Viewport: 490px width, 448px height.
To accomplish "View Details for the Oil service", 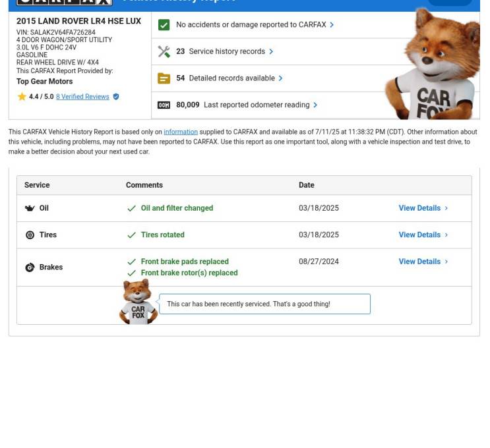I will pos(419,208).
